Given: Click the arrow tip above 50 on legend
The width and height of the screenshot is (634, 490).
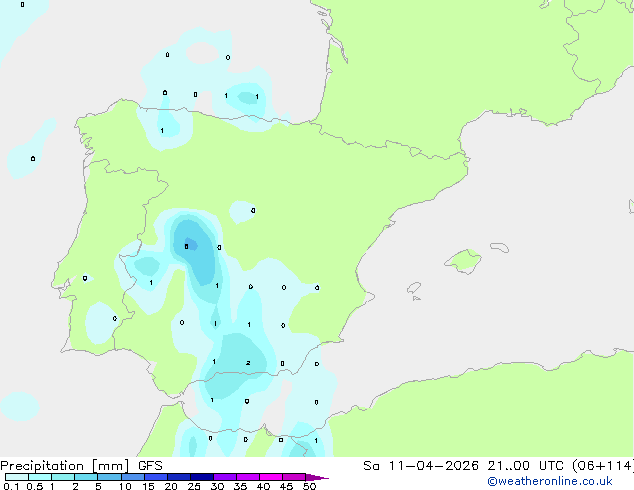Looking at the screenshot, I should tap(317, 477).
